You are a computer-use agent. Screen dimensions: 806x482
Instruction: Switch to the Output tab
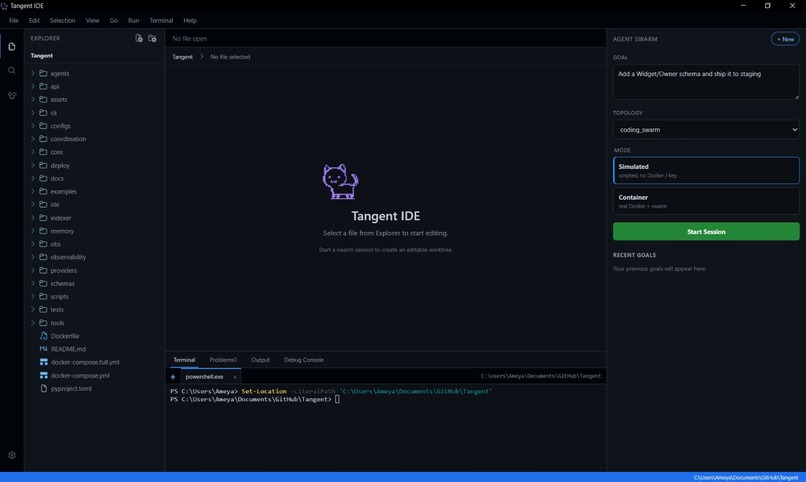click(260, 360)
